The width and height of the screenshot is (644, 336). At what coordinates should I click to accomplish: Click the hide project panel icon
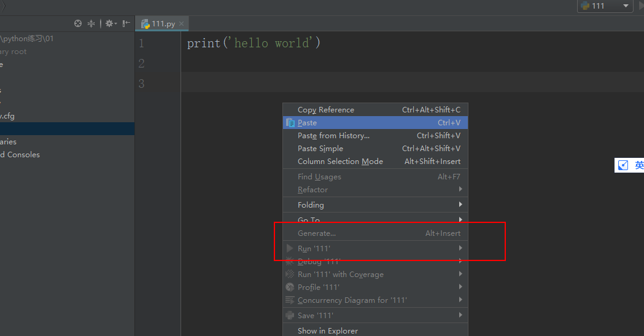(x=126, y=23)
